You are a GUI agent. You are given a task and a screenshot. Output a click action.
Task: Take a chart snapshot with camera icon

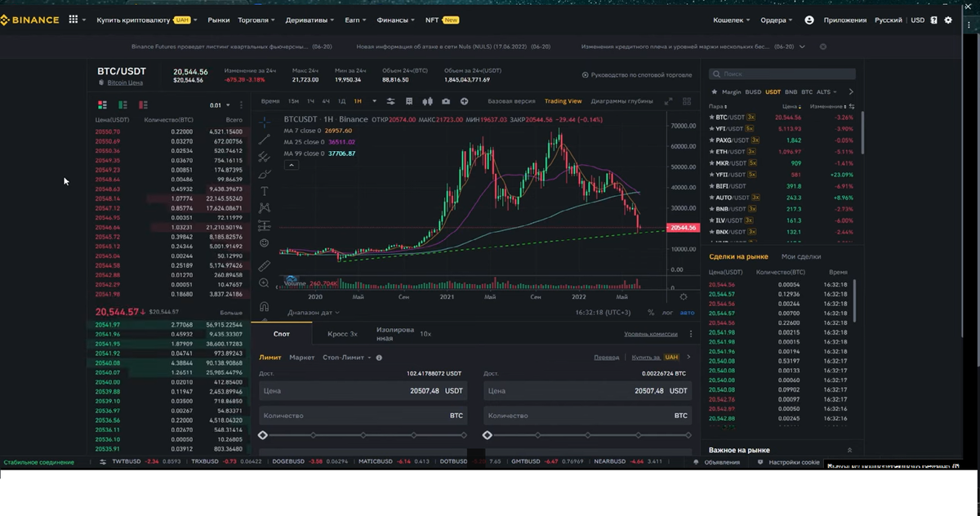click(445, 101)
